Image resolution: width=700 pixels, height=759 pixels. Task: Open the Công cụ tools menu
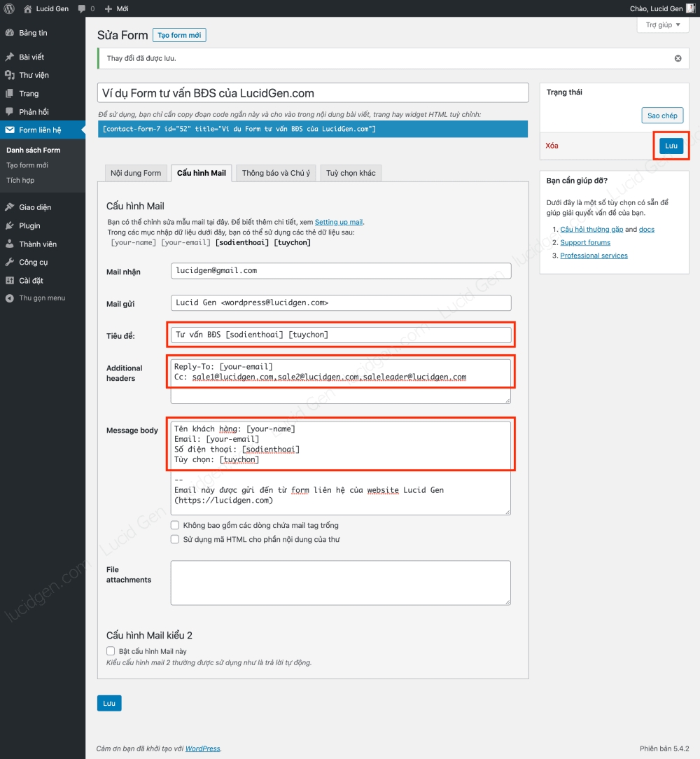click(33, 262)
